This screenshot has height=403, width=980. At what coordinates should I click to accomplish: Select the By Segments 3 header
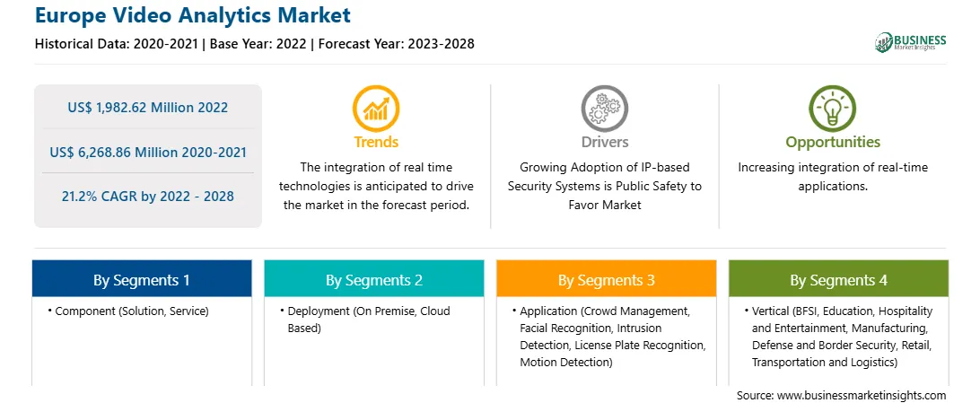click(607, 278)
